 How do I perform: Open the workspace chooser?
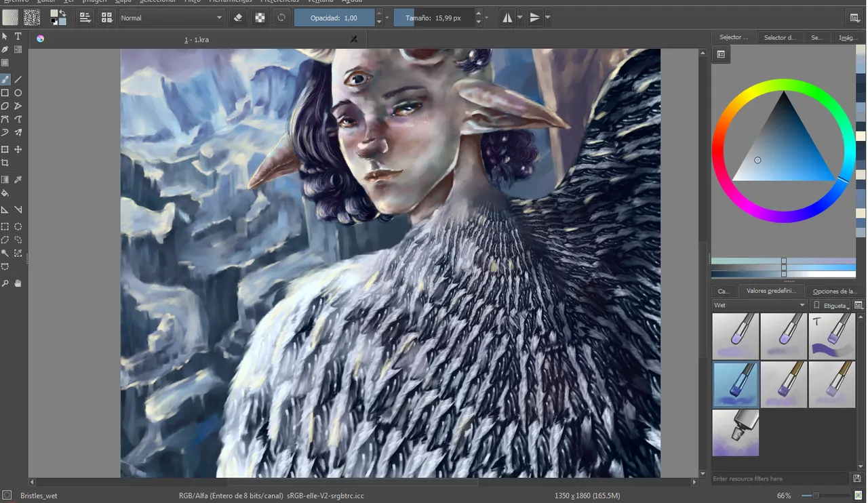855,18
